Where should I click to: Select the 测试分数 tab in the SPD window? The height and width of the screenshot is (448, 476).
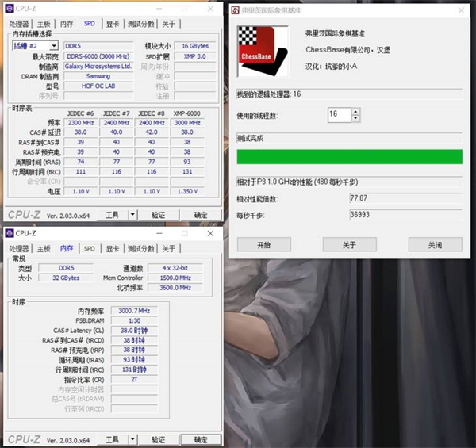pos(141,25)
